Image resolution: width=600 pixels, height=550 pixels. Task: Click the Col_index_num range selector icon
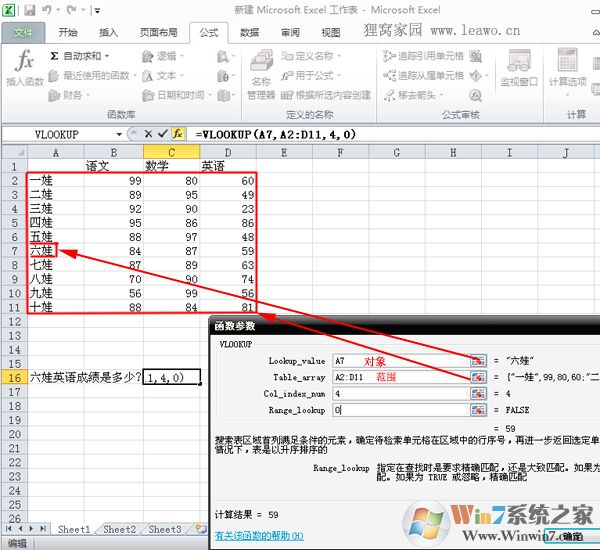click(478, 393)
